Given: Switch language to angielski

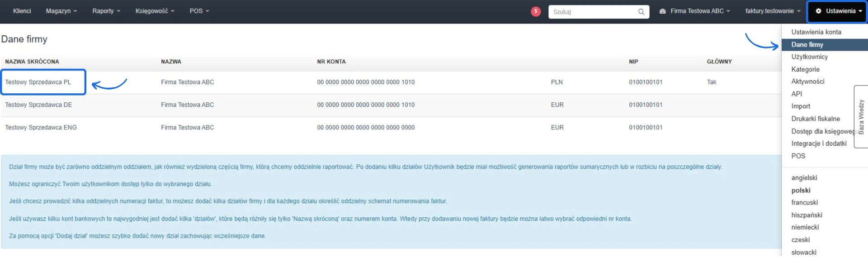Looking at the screenshot, I should click(804, 178).
